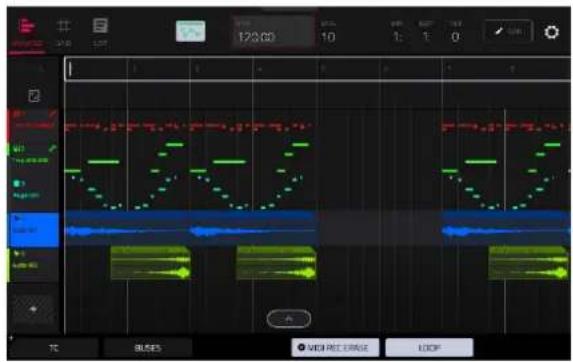Select the Beat position value
This screenshot has height=362, width=573.
[x=426, y=37]
